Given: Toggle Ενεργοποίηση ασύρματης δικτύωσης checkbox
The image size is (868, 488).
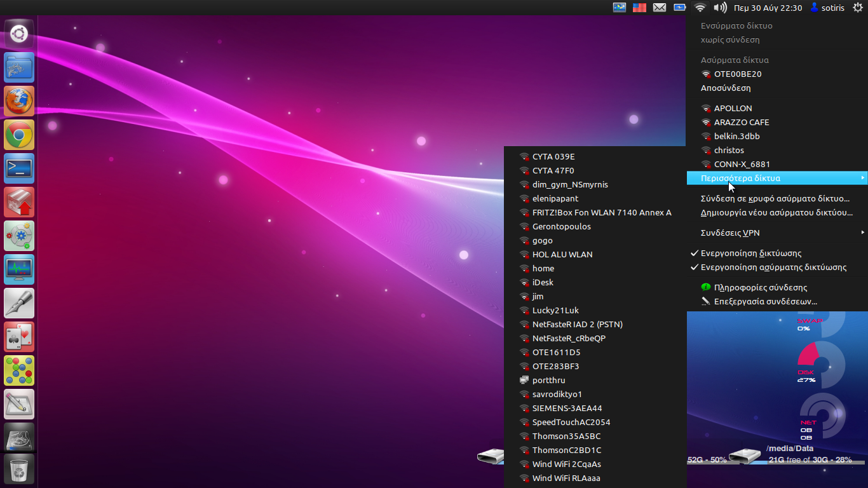Looking at the screenshot, I should click(x=773, y=267).
